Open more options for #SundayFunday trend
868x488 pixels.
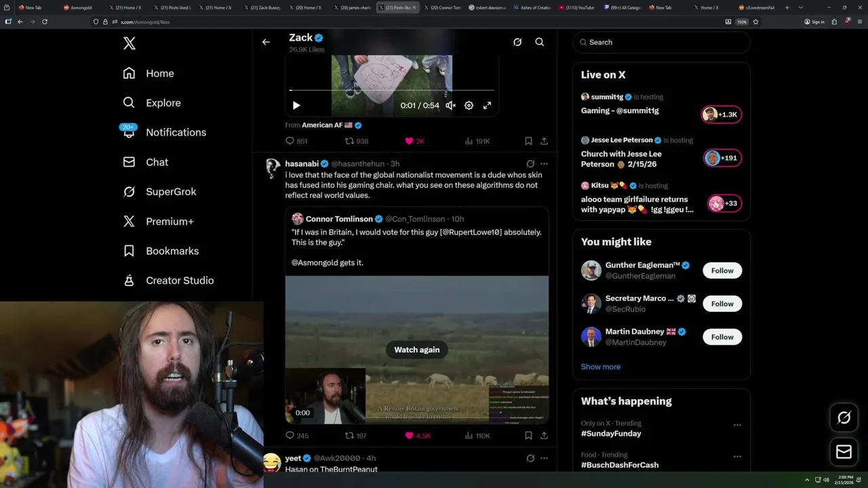737,425
